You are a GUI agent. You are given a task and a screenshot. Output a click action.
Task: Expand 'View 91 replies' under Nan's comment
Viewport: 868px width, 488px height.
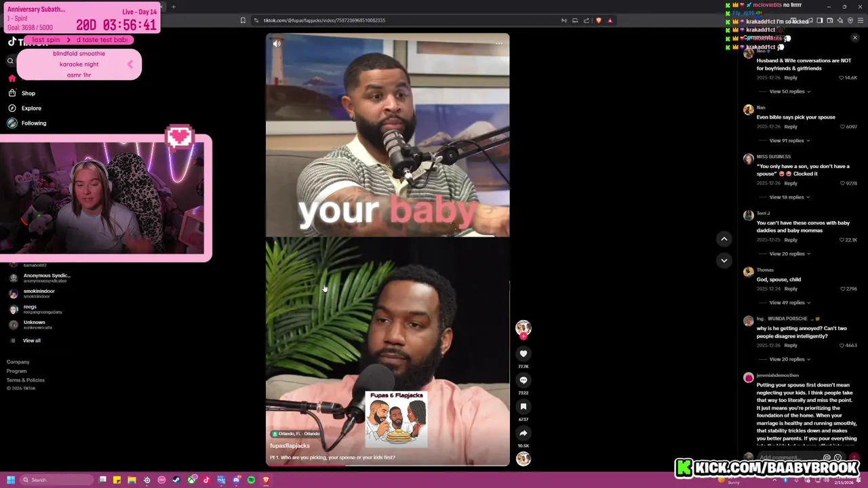coord(789,140)
